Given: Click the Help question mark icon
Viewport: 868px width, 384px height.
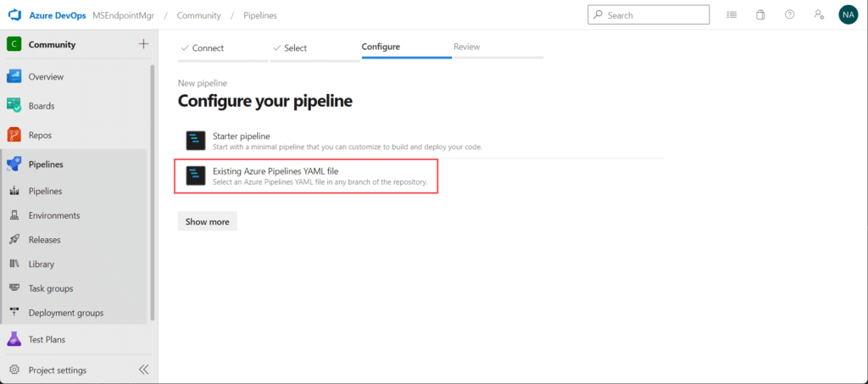Looking at the screenshot, I should pos(790,15).
